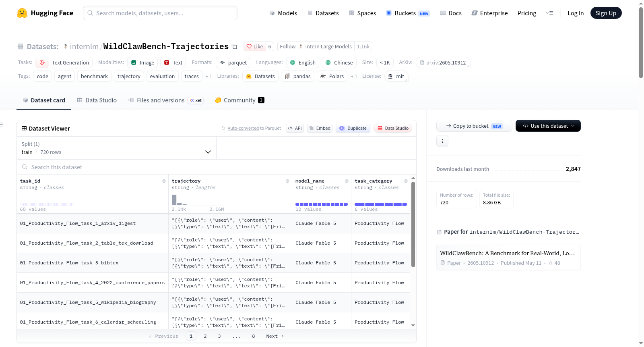Open the Auto-converted to Parquet link

pyautogui.click(x=254, y=128)
